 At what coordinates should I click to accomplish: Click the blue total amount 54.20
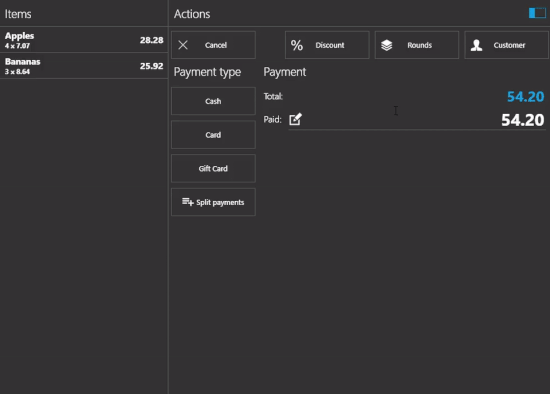click(525, 96)
